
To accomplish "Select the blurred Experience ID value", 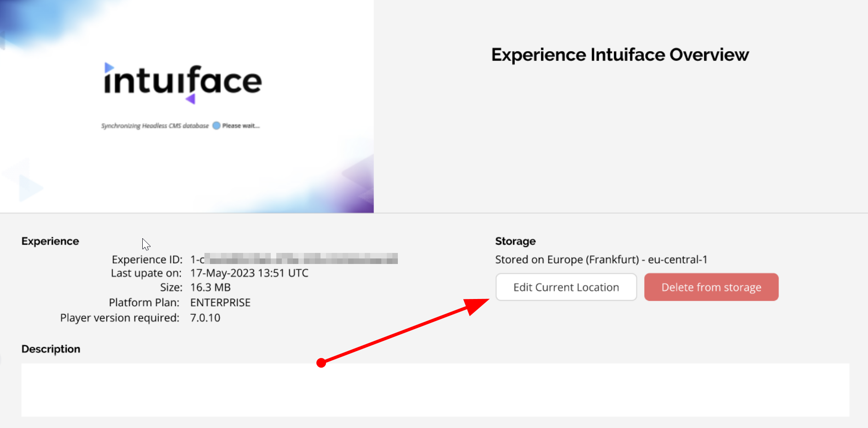I will pos(294,259).
